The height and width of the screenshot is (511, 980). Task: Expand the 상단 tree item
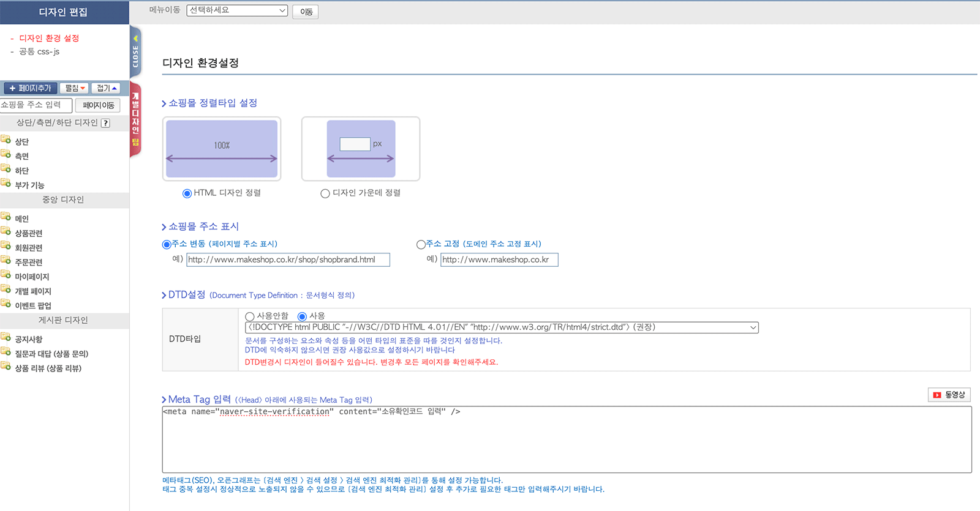[22, 141]
